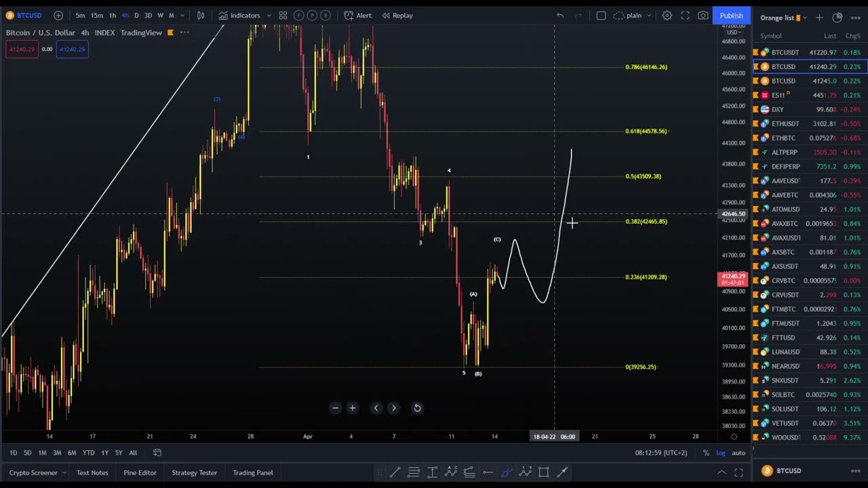Create a price Alert
The width and height of the screenshot is (868, 488).
[x=357, y=15]
